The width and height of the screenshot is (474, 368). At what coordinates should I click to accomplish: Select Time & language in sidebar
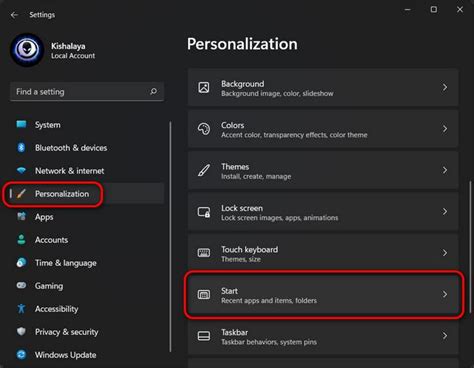click(66, 263)
